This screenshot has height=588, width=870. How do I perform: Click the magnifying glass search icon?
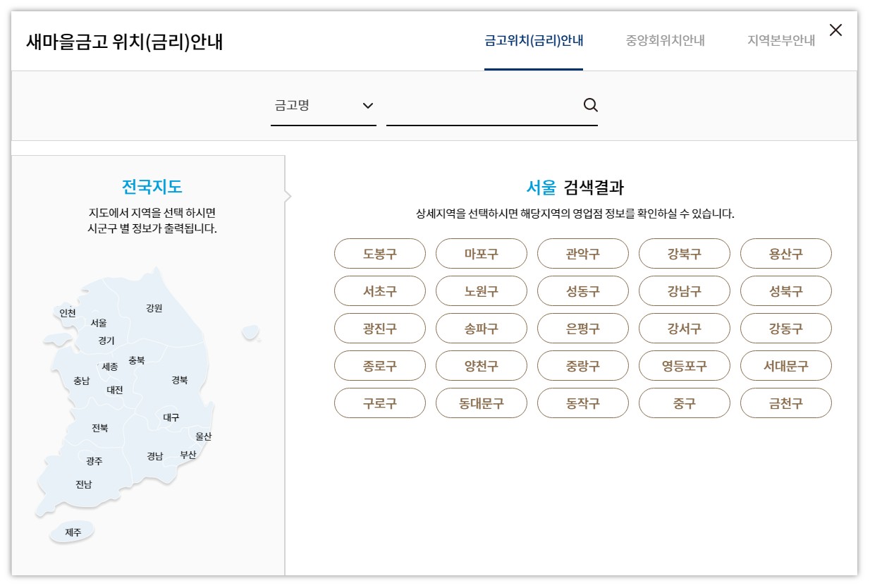[x=591, y=106]
